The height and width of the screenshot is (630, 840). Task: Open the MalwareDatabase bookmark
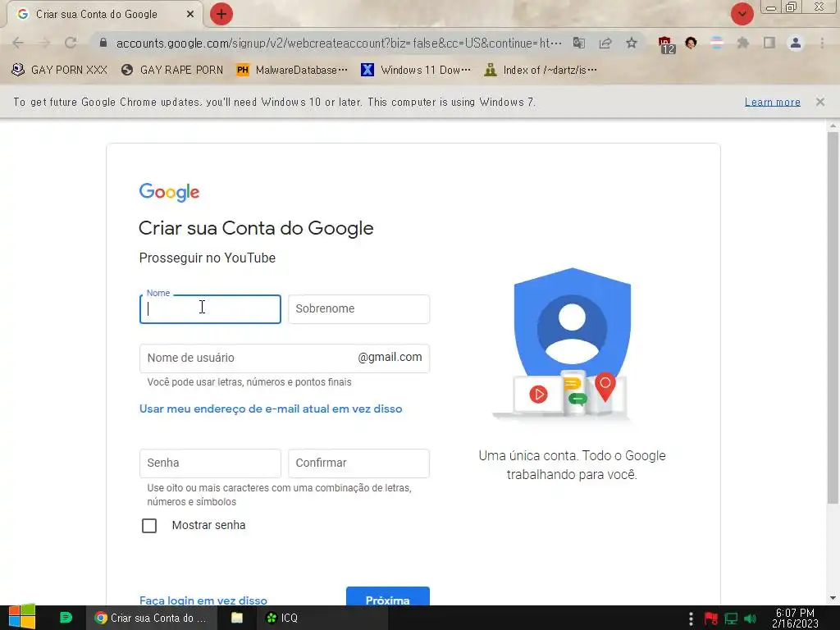click(292, 70)
